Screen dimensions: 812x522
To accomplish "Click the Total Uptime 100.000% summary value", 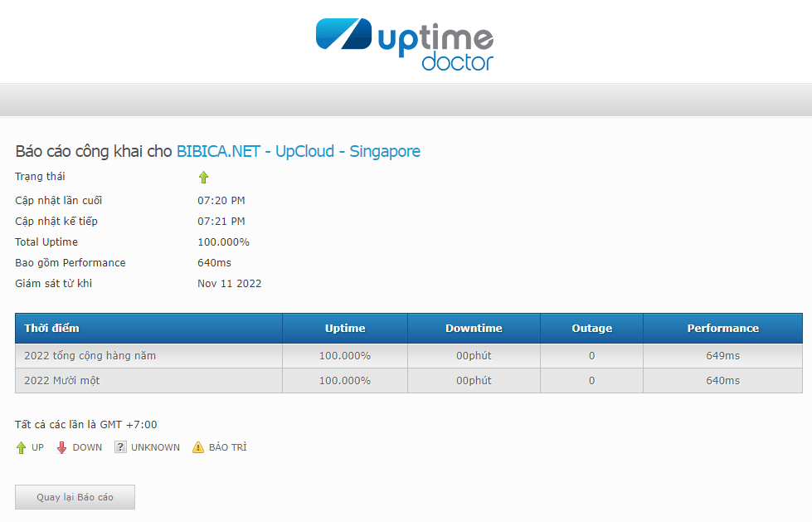I will click(x=223, y=242).
